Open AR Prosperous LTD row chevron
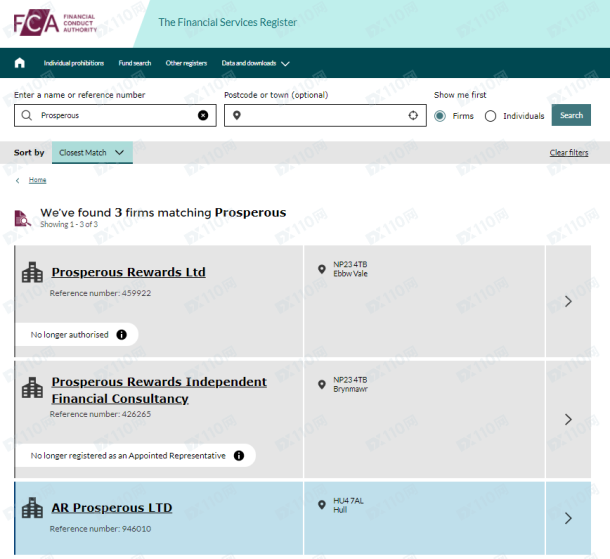Image resolution: width=610 pixels, height=559 pixels. (x=568, y=518)
